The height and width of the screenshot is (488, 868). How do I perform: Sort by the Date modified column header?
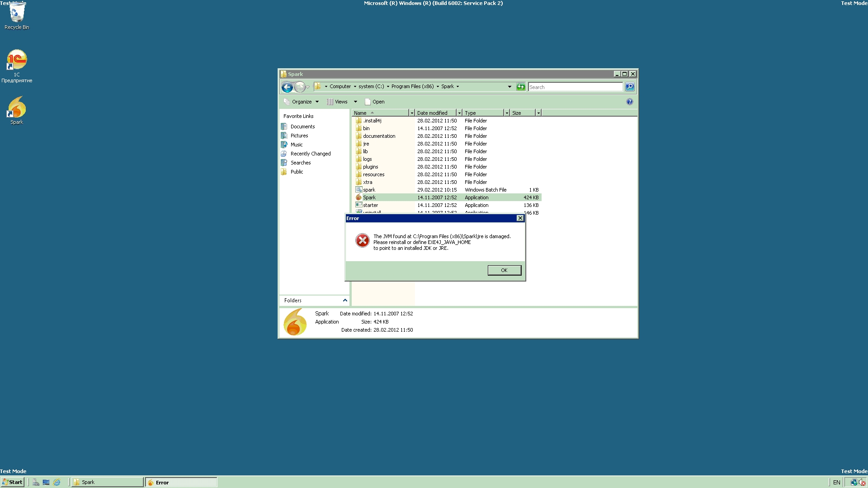click(436, 113)
